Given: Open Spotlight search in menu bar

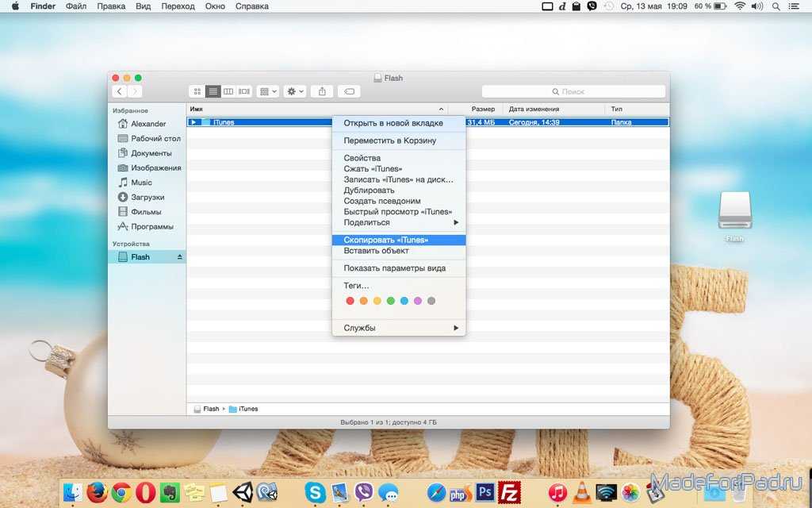Looking at the screenshot, I should click(776, 6).
